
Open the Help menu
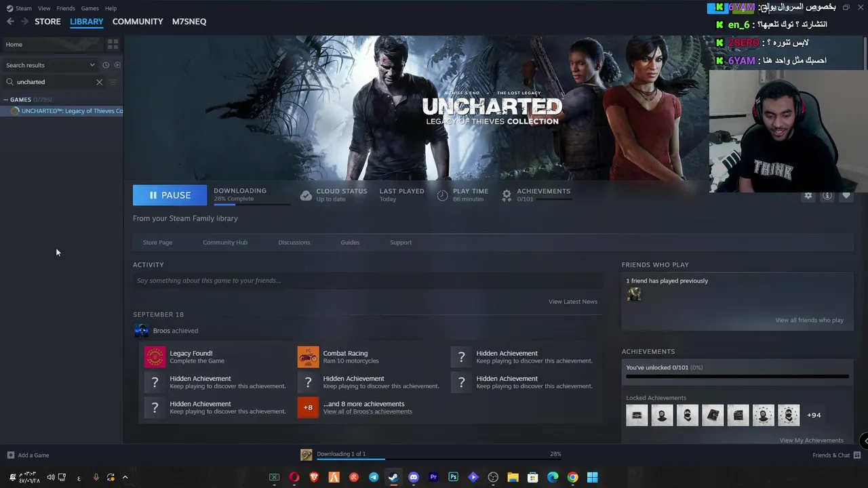[111, 8]
